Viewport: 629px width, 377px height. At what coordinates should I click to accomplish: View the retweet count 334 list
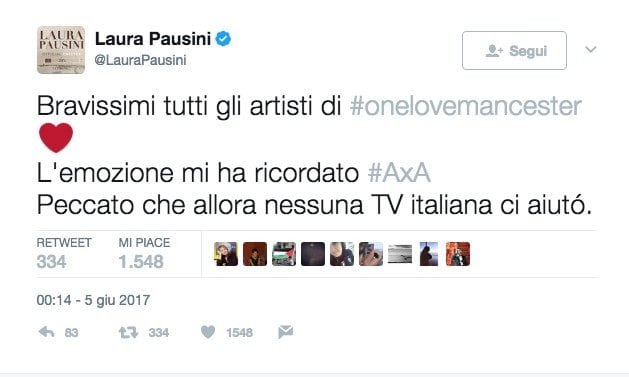[x=64, y=254]
